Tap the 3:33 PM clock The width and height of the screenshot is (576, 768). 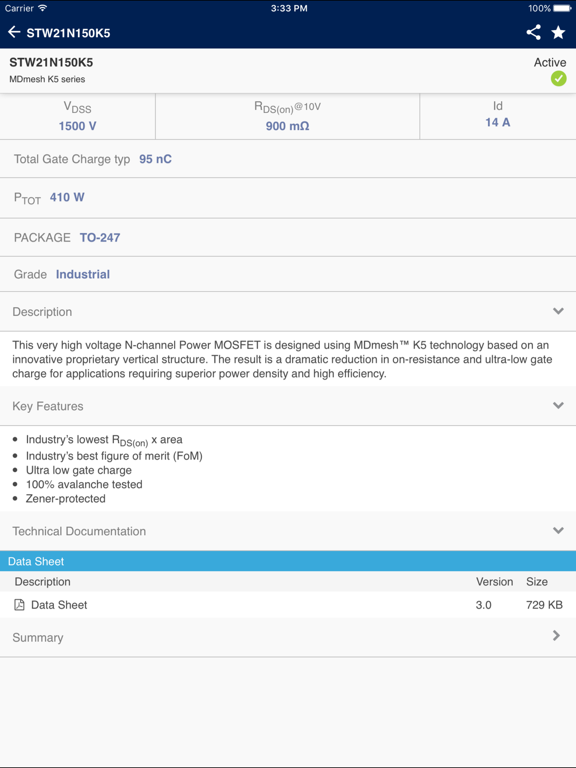(x=289, y=8)
